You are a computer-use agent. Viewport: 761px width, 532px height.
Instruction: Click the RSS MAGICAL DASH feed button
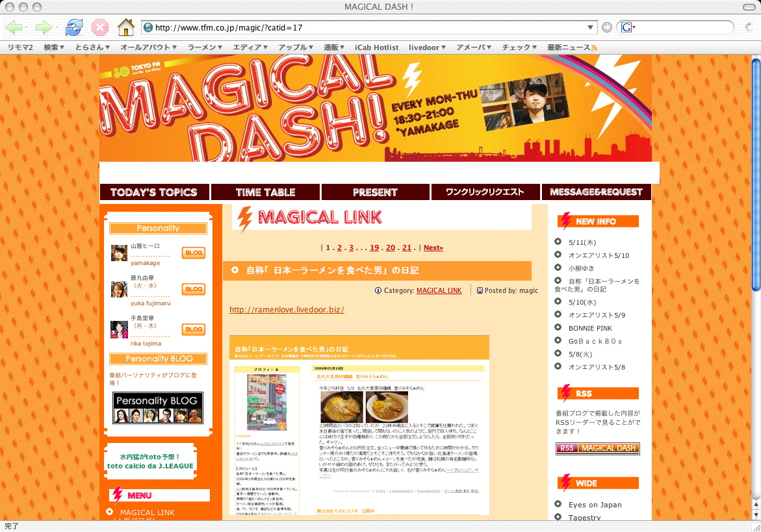pyautogui.click(x=597, y=448)
